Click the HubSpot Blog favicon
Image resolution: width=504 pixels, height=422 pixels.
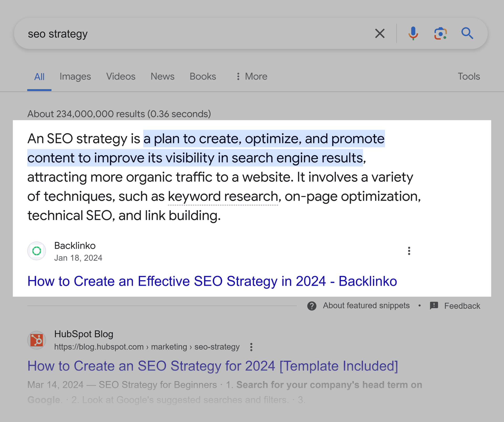click(x=36, y=340)
